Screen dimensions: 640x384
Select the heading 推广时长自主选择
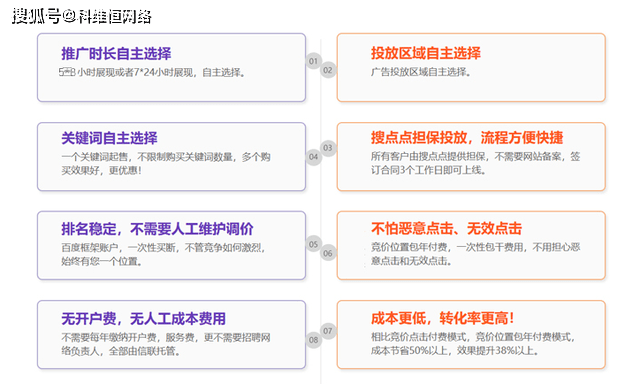(116, 53)
